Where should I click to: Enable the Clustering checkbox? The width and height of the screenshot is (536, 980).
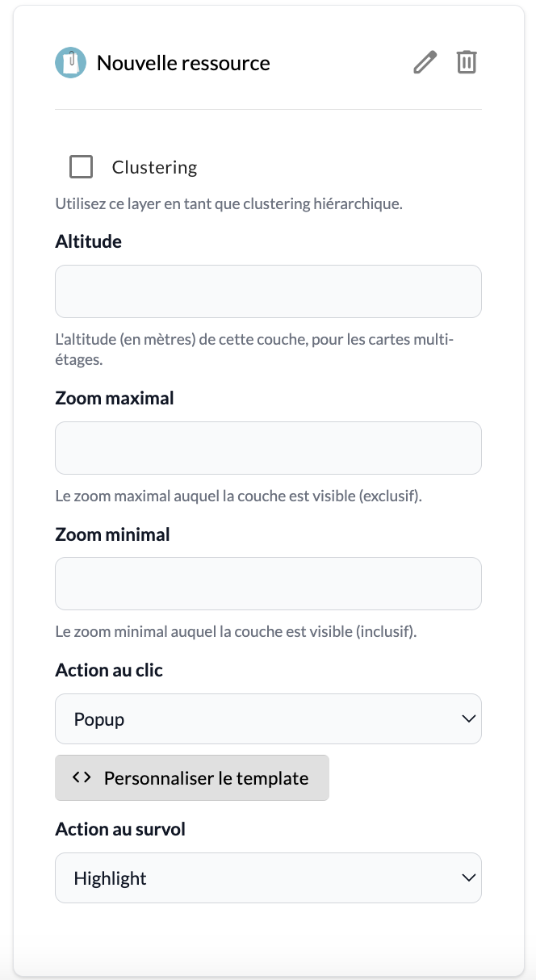[x=81, y=167]
